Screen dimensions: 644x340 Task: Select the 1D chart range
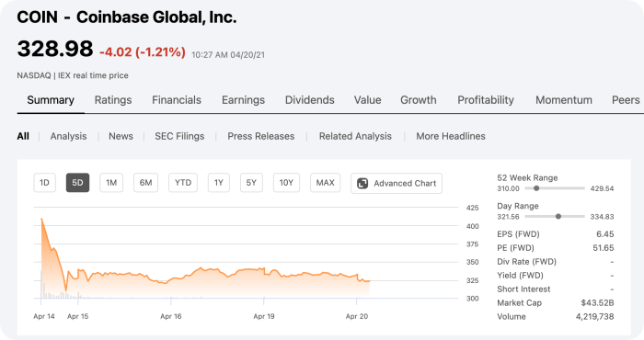click(44, 183)
